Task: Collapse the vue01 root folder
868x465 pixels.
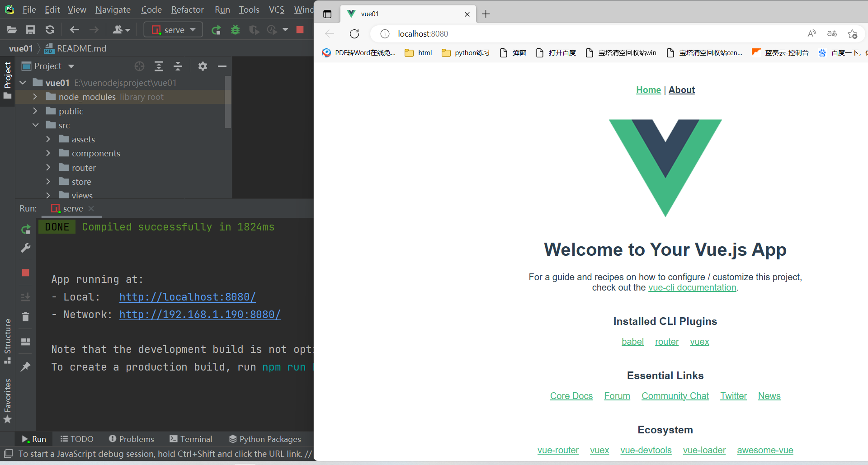Action: click(23, 83)
